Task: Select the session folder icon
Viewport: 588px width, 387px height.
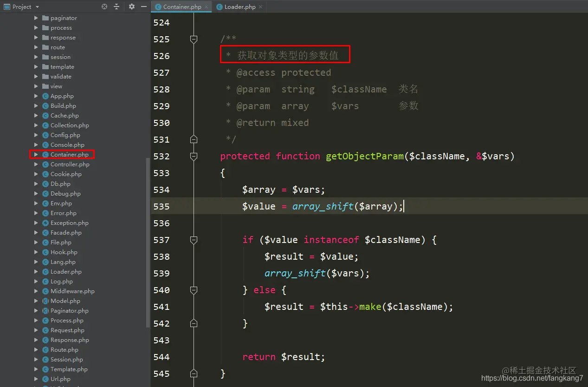Action: point(45,57)
